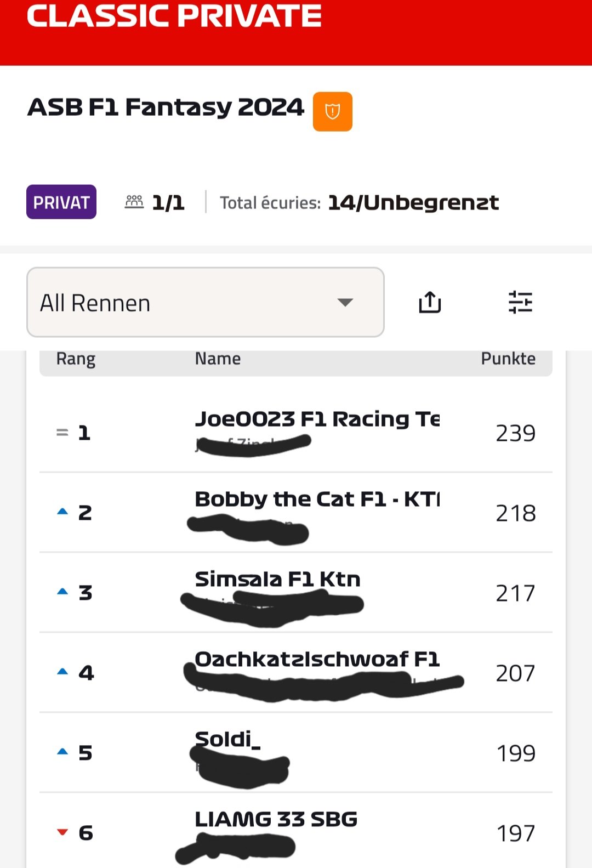Viewport: 592px width, 868px height.
Task: Select the PRIVAT league badge
Action: pyautogui.click(x=61, y=202)
